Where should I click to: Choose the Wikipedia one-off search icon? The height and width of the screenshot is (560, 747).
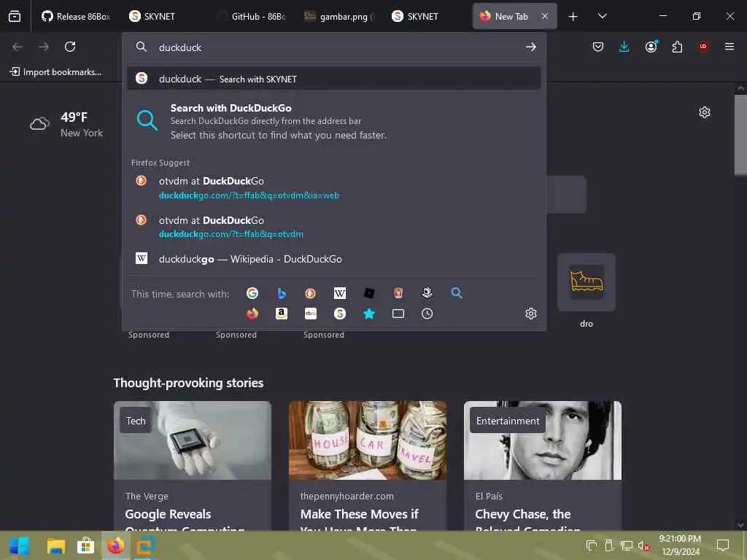click(340, 293)
